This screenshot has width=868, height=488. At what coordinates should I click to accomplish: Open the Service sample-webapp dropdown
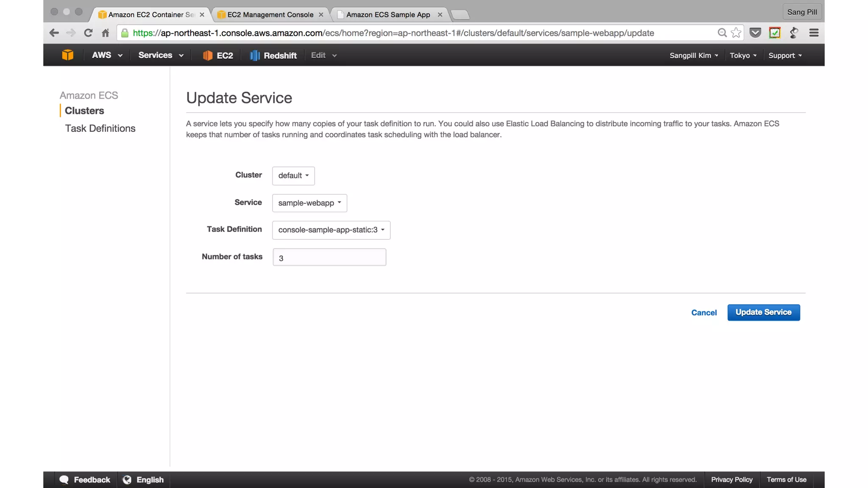pos(309,203)
